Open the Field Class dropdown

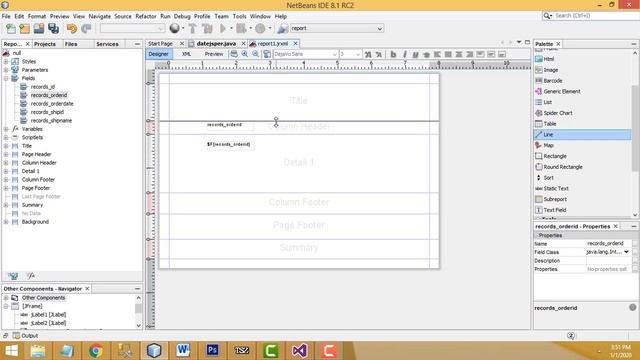627,252
